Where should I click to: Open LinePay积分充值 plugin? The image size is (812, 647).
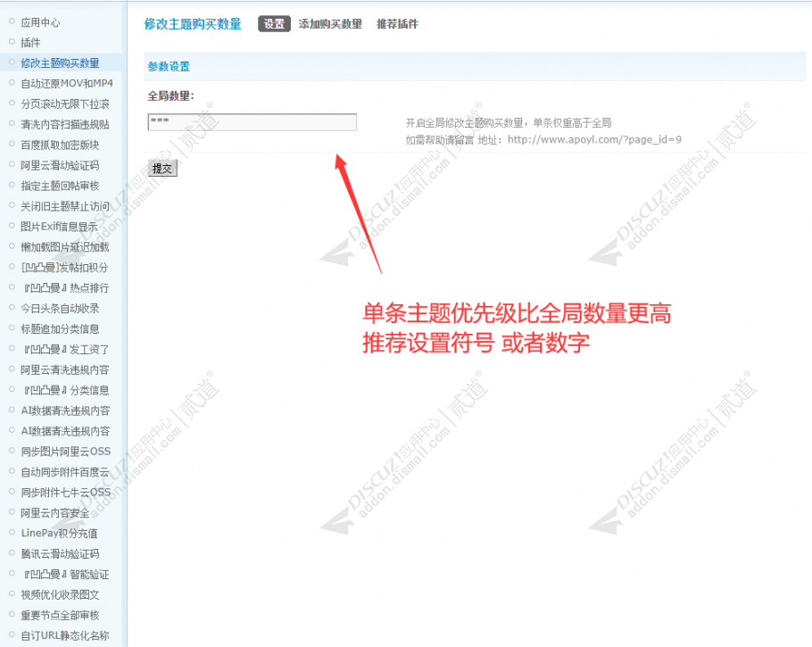pos(60,533)
